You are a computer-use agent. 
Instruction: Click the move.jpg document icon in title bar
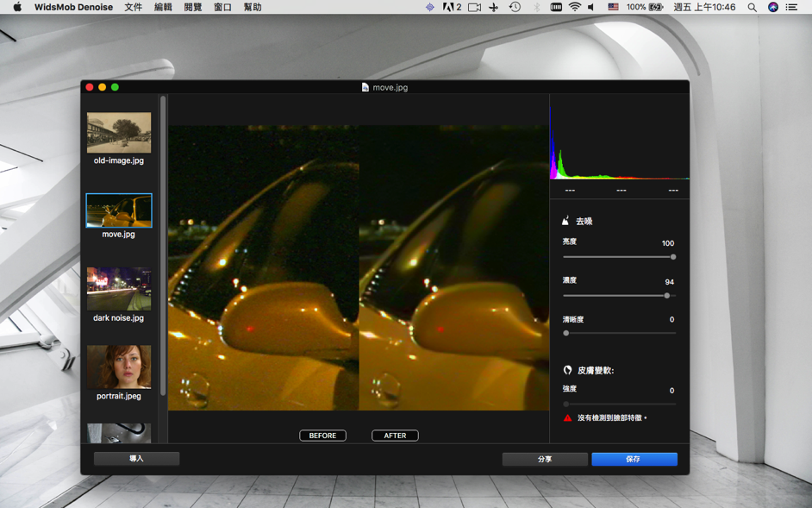point(365,87)
